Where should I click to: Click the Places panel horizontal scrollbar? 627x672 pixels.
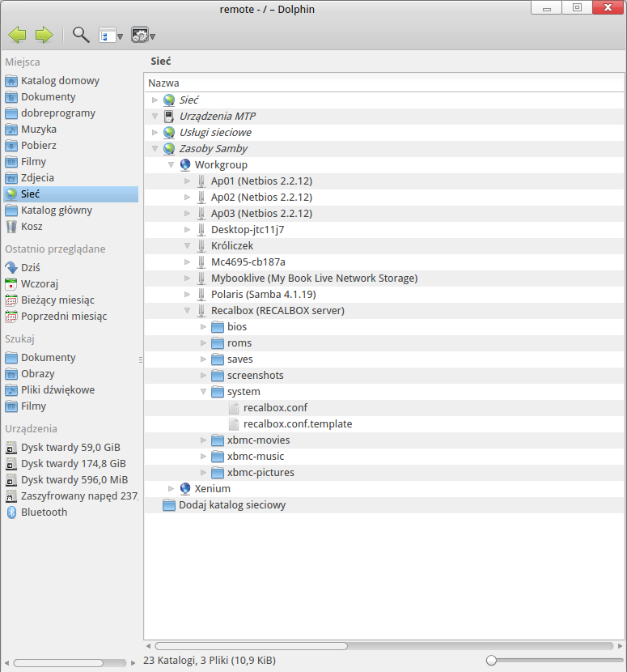coord(58,663)
